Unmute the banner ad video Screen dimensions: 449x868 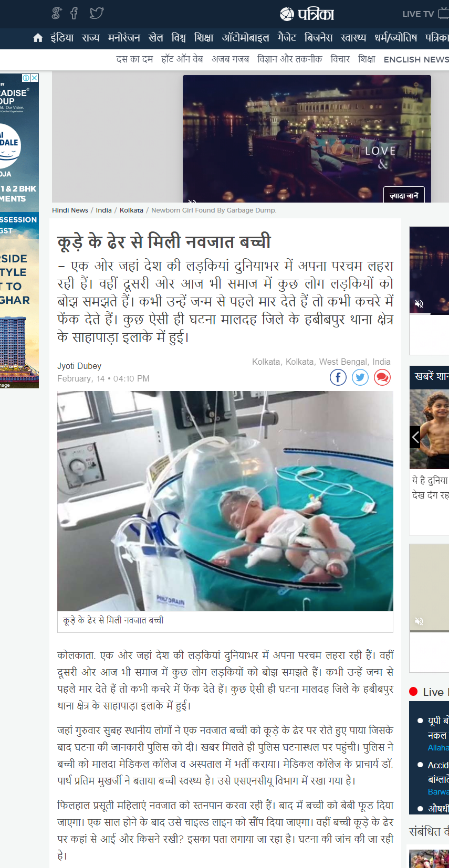(x=192, y=201)
